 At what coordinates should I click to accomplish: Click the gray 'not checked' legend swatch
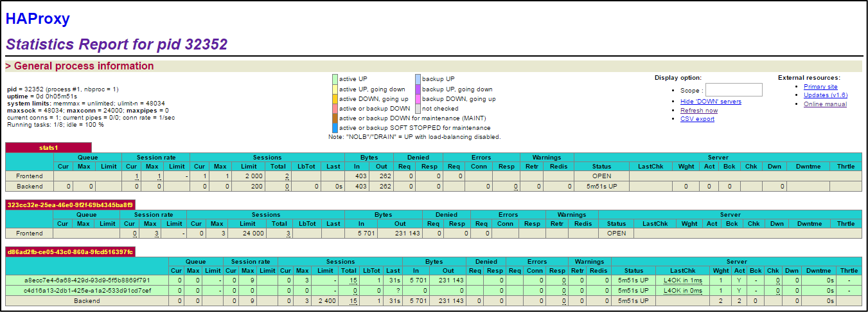[x=418, y=109]
